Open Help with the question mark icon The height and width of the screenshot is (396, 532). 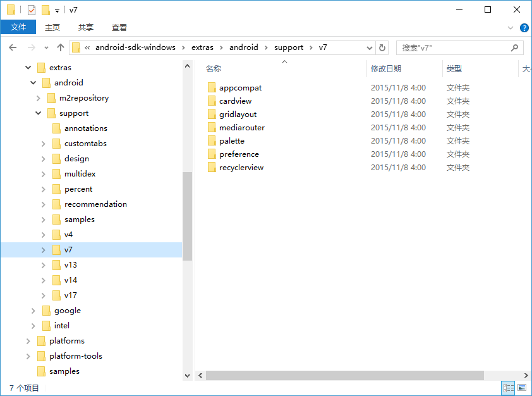pos(525,27)
